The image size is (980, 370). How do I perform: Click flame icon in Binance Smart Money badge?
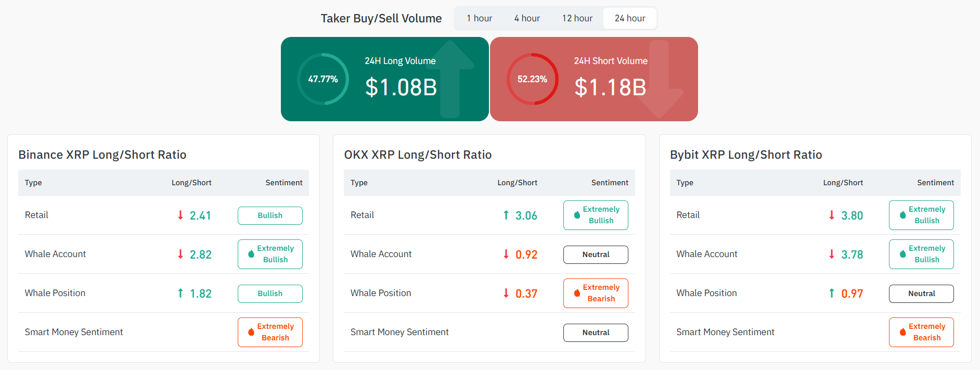click(x=251, y=332)
